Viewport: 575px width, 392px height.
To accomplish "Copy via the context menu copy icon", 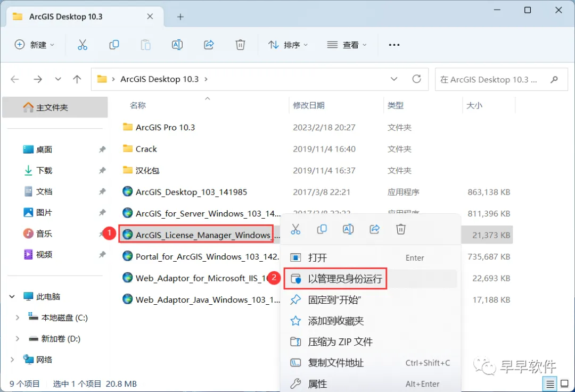I will click(x=322, y=229).
